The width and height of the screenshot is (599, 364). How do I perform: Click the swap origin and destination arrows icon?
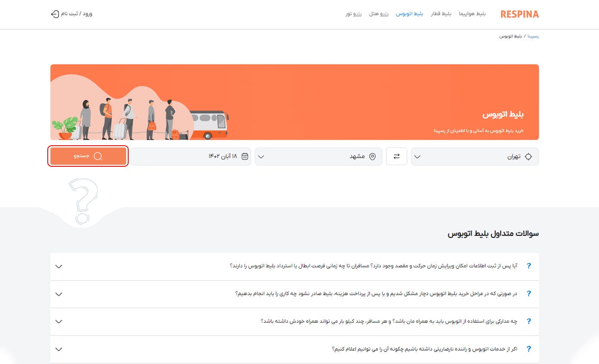pos(396,156)
